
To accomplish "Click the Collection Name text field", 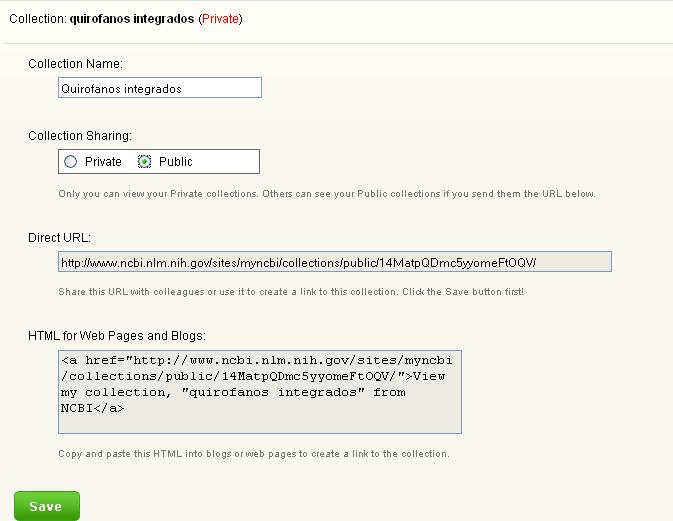I will pyautogui.click(x=160, y=88).
